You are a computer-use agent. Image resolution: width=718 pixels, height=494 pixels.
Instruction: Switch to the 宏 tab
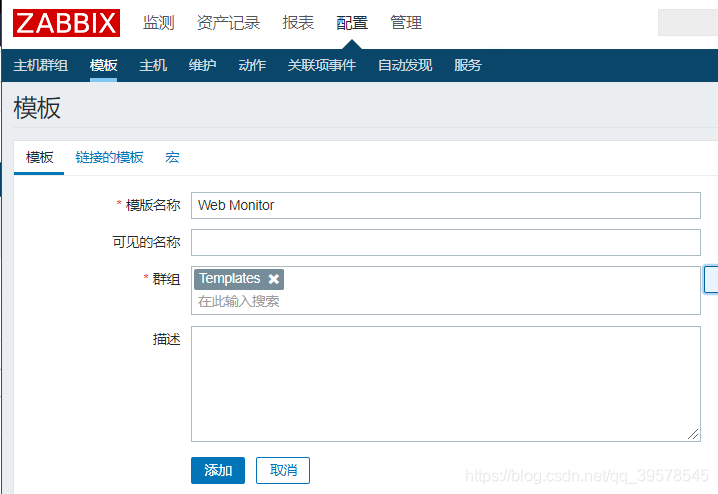172,157
